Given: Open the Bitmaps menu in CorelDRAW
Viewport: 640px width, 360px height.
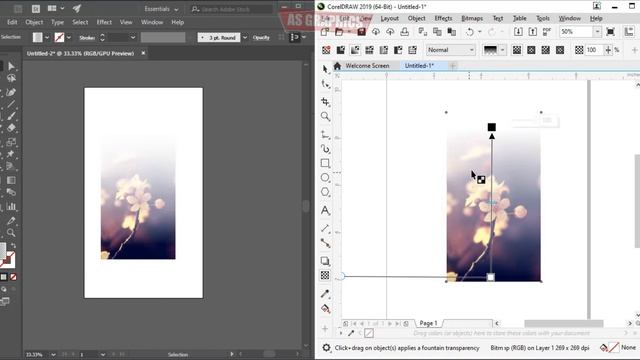Looking at the screenshot, I should pyautogui.click(x=472, y=18).
